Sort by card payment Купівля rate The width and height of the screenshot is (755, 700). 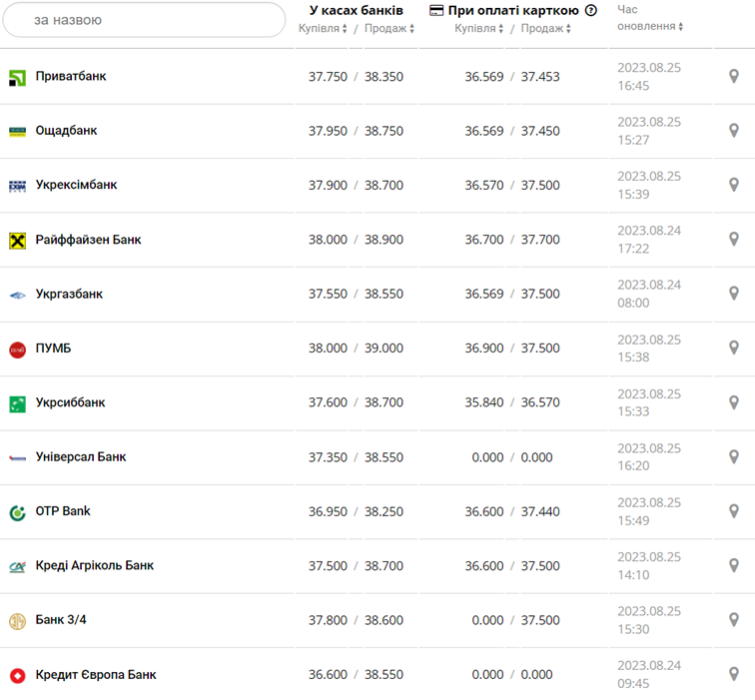click(479, 29)
